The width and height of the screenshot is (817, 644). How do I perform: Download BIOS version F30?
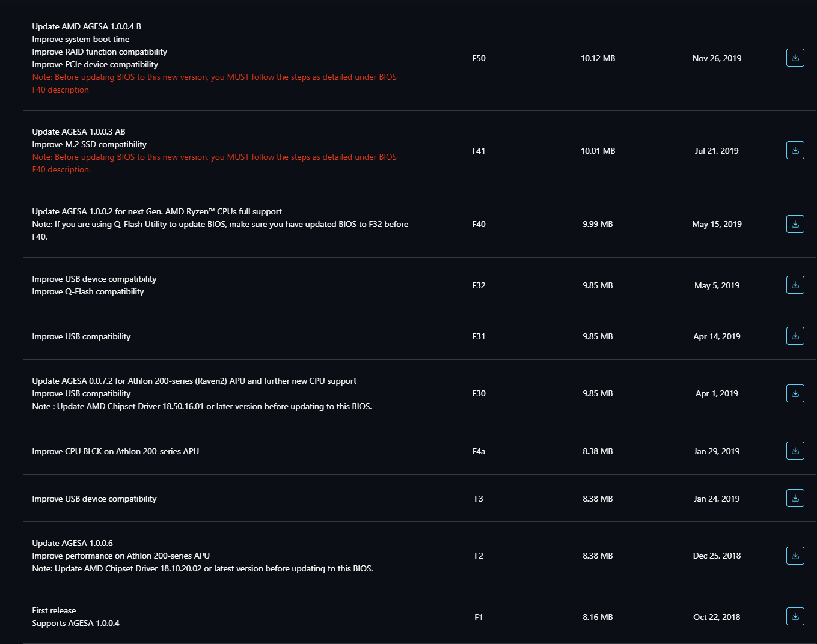[795, 393]
